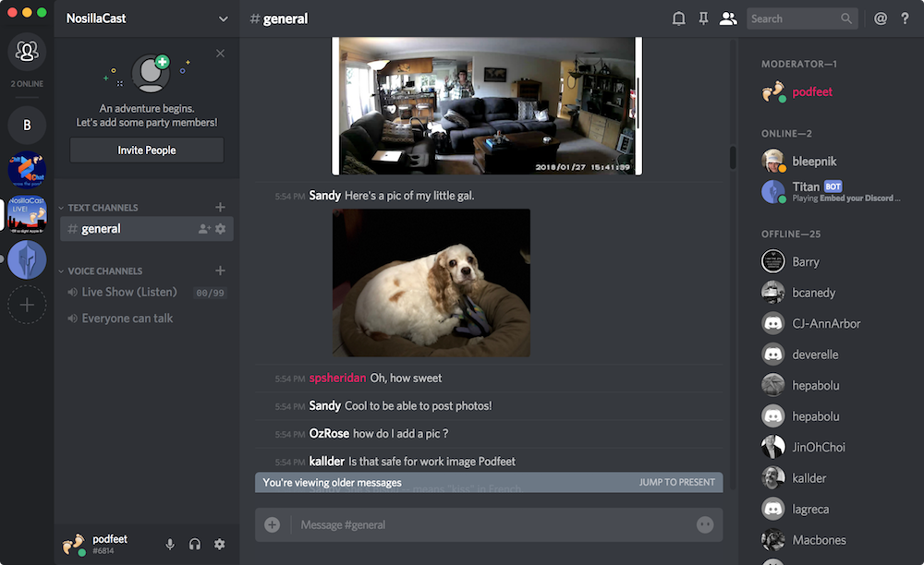Click the Search input field
Viewport: 924px width, 565px height.
(792, 18)
